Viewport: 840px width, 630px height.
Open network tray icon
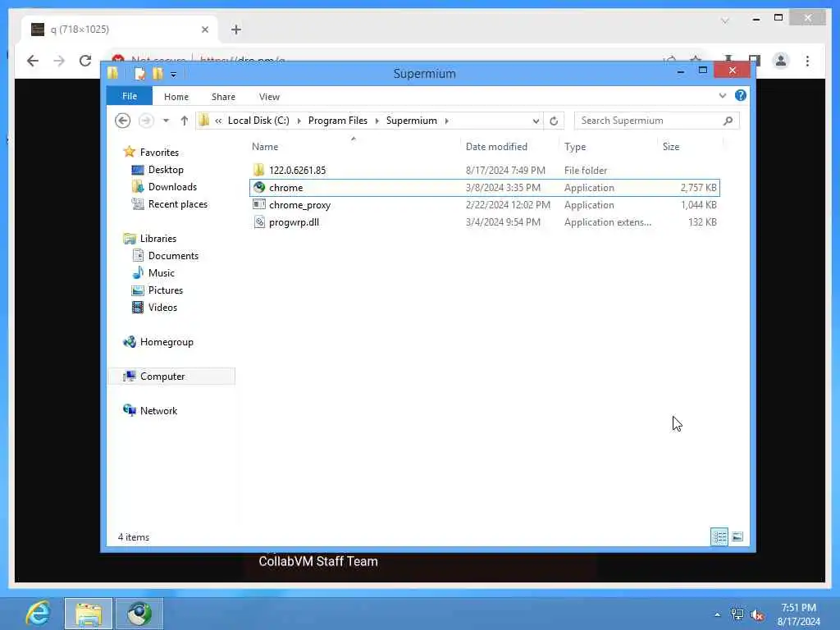(x=737, y=614)
